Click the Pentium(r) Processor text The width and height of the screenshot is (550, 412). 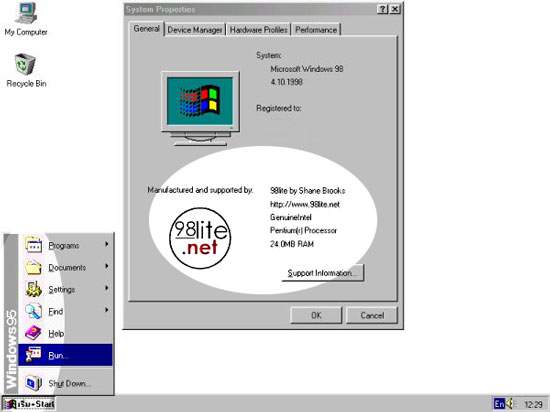(303, 230)
